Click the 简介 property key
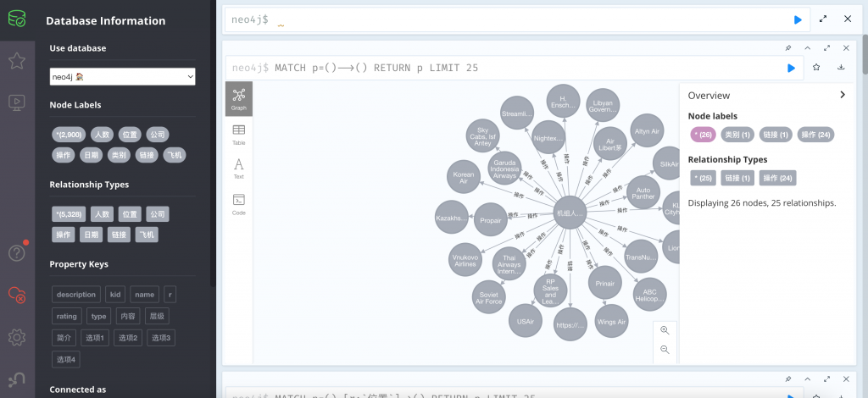868x398 pixels. coord(64,338)
